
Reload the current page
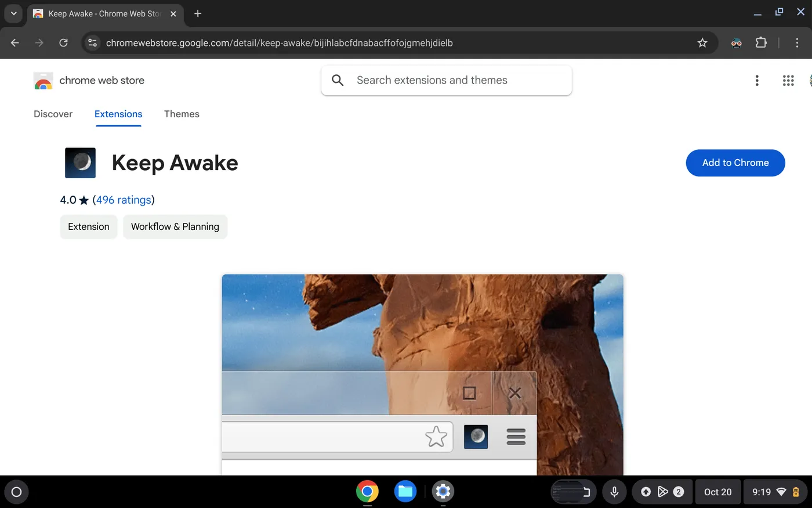(63, 42)
